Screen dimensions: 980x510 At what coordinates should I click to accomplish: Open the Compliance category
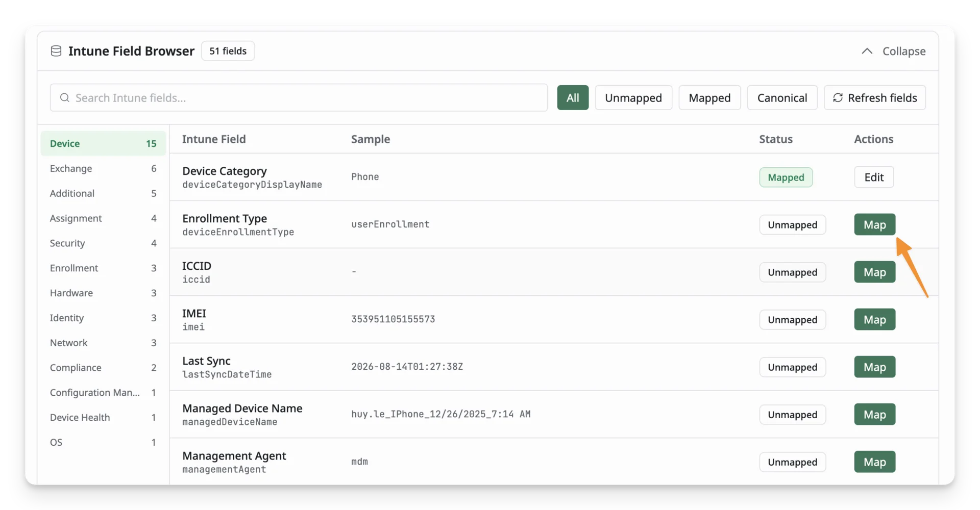coord(103,368)
